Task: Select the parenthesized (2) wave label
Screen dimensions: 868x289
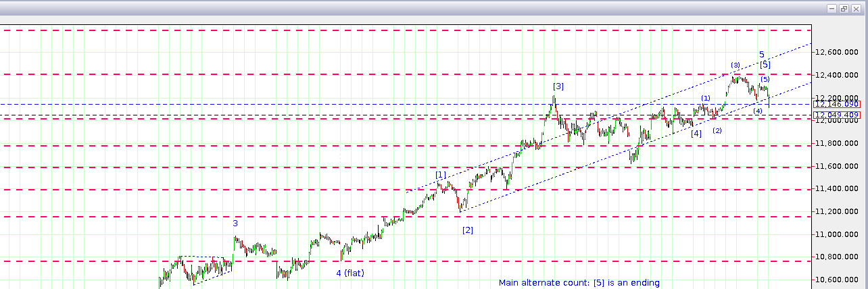Action: (717, 130)
